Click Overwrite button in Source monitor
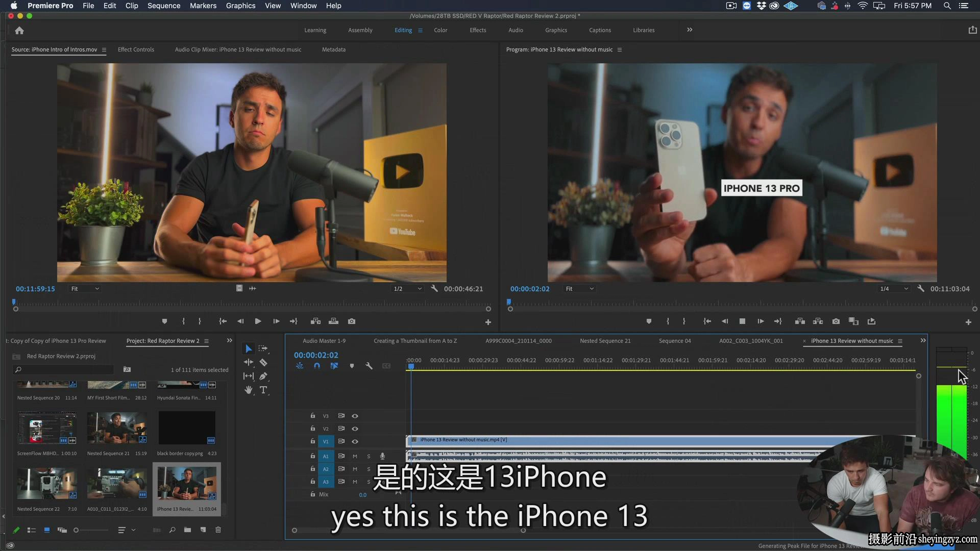The width and height of the screenshot is (980, 551). click(x=334, y=321)
